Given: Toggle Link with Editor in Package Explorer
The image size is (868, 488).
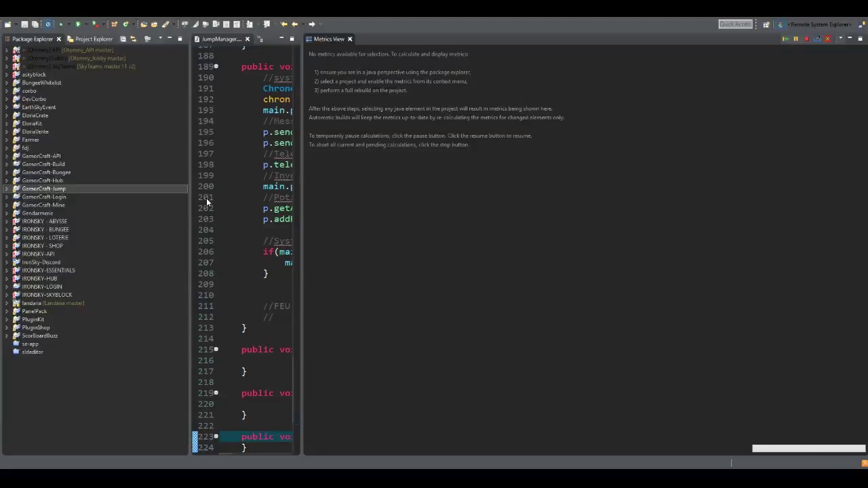Looking at the screenshot, I should pyautogui.click(x=133, y=39).
